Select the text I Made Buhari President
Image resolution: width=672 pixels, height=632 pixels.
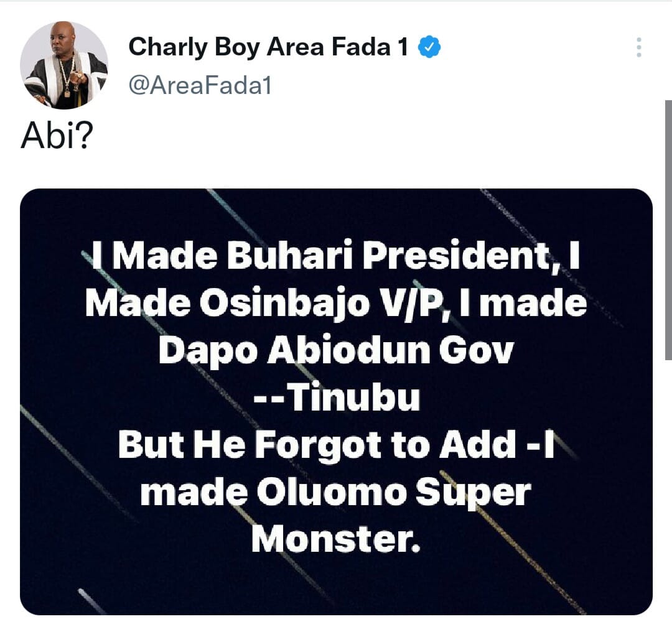click(x=336, y=255)
